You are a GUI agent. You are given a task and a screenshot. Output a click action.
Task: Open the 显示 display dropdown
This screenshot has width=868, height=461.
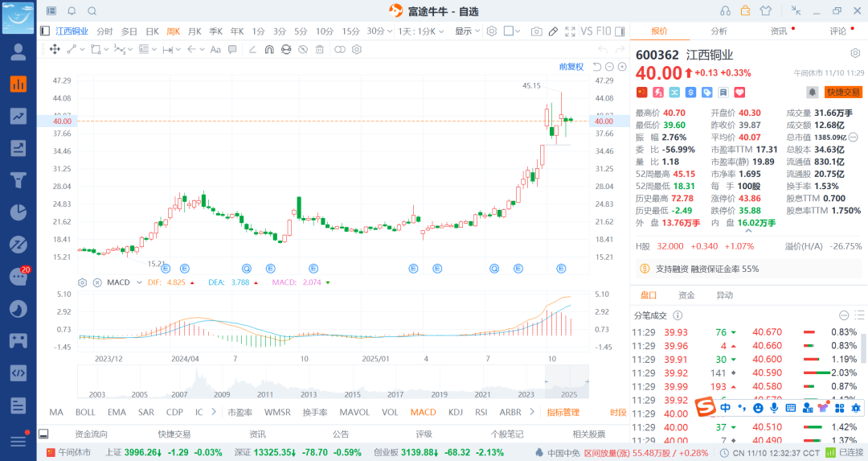click(x=467, y=31)
